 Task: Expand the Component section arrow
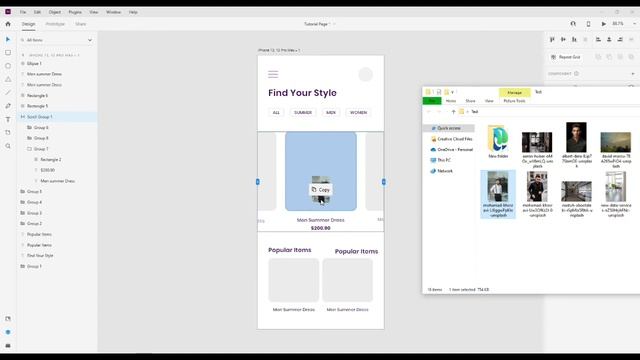click(x=633, y=74)
